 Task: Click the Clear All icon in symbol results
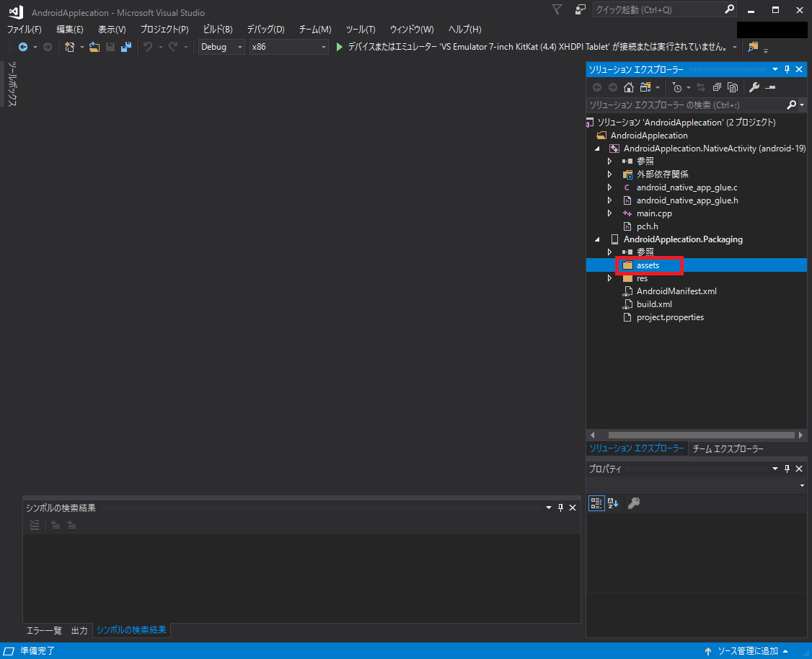click(34, 525)
